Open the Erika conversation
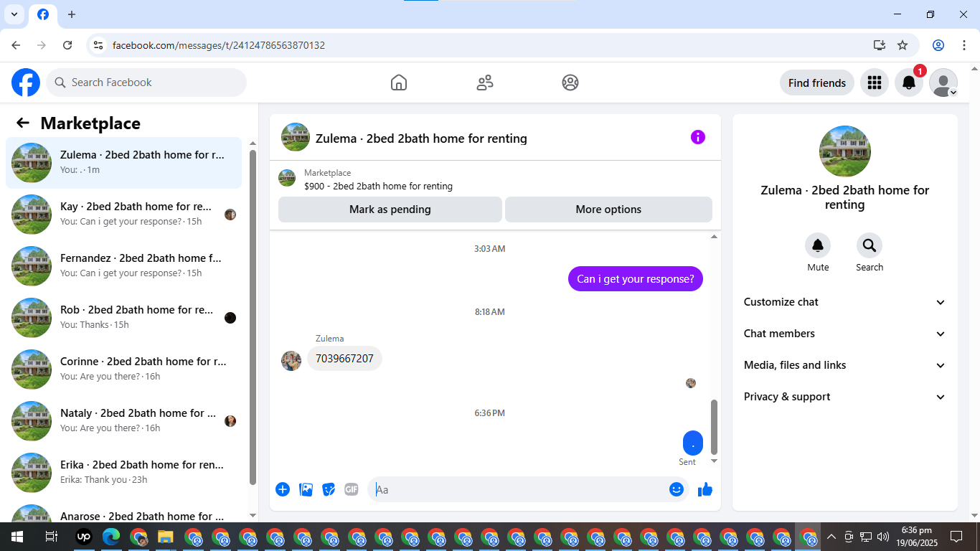 [124, 473]
